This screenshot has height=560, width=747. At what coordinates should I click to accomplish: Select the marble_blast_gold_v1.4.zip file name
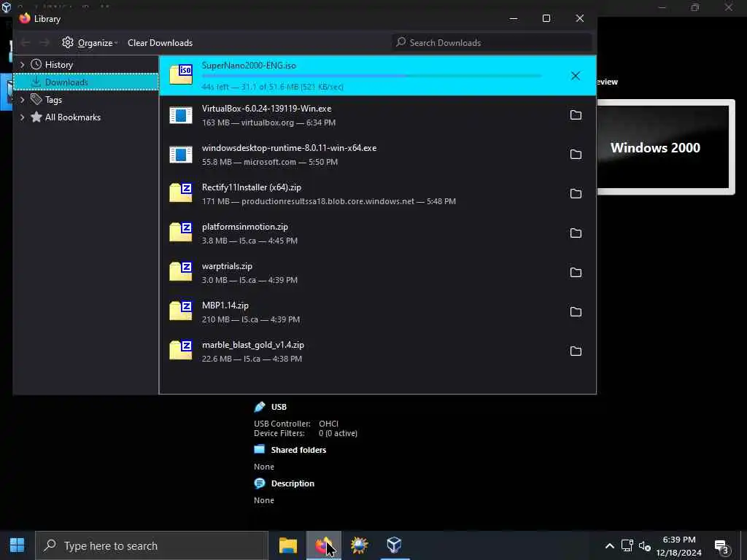(252, 345)
